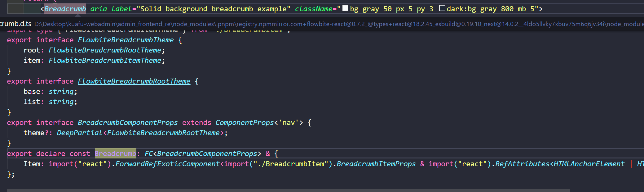The width and height of the screenshot is (644, 192).
Task: Follow the underlined FlowbiteBreadcrumbRootTheme interface link
Action: (134, 81)
